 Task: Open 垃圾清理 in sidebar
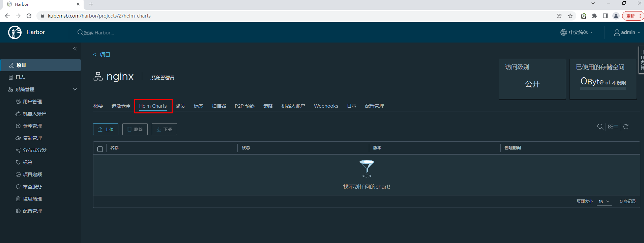click(32, 199)
